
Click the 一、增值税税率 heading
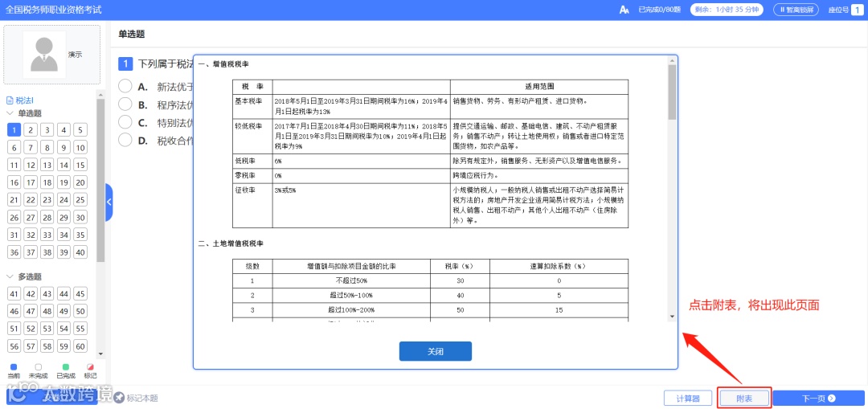click(223, 64)
